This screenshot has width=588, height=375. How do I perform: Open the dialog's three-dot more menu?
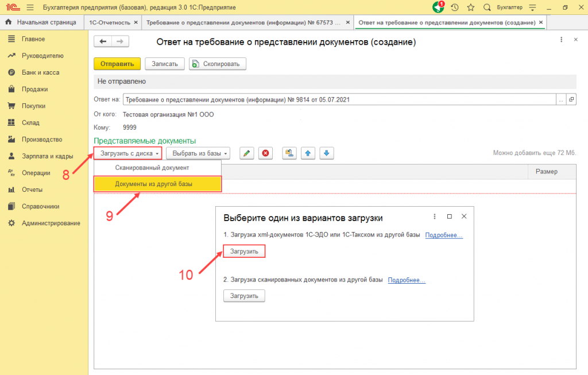[x=434, y=217]
